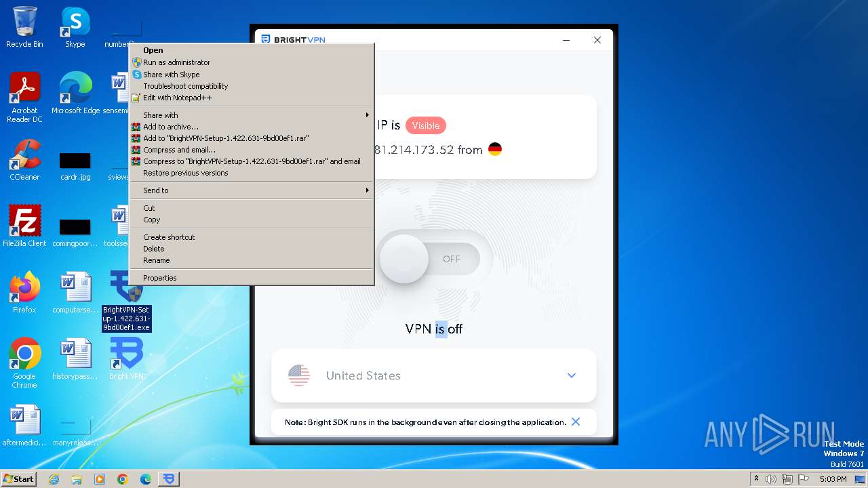Select Create shortcut menu entry
This screenshot has height=488, width=868.
coord(252,237)
